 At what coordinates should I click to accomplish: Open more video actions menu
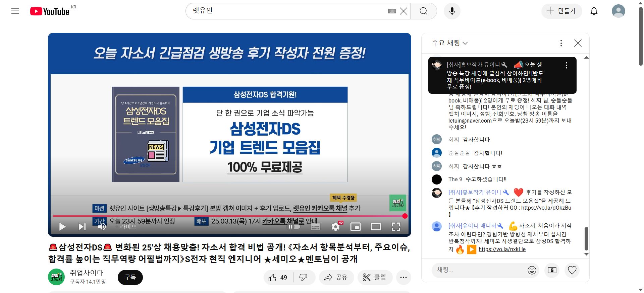pyautogui.click(x=404, y=277)
